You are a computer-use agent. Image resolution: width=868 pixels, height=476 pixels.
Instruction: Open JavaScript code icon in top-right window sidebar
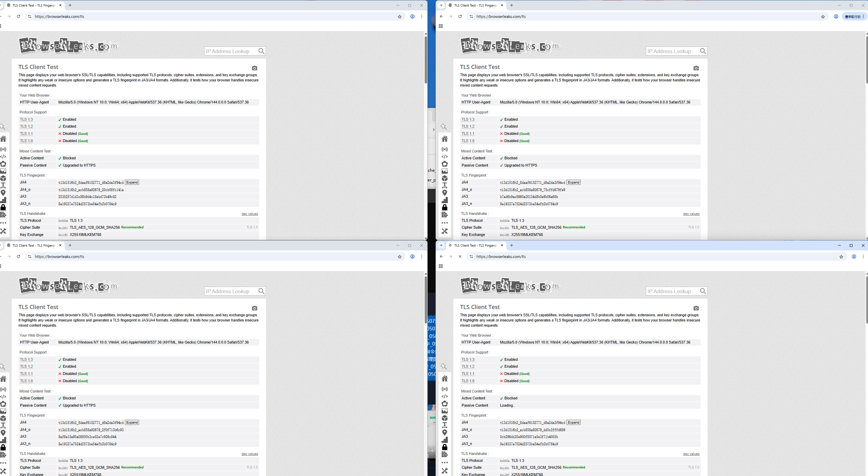[445, 157]
